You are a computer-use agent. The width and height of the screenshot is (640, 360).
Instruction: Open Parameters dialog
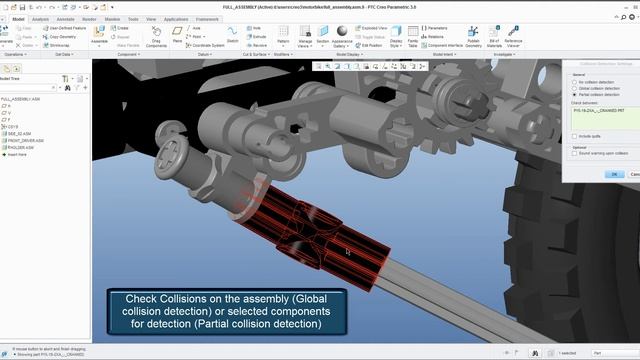pos(434,28)
